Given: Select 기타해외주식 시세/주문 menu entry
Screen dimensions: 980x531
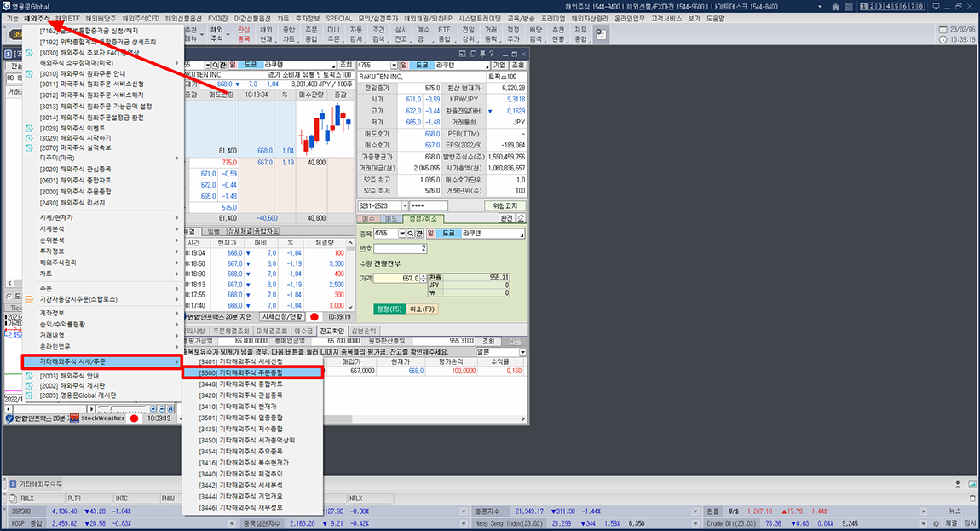Looking at the screenshot, I should coord(102,361).
